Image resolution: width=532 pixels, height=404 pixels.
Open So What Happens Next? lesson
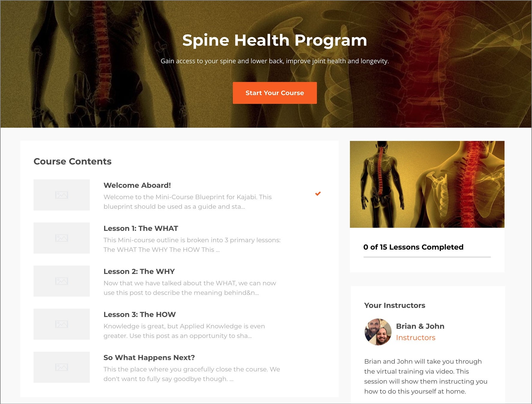(149, 358)
